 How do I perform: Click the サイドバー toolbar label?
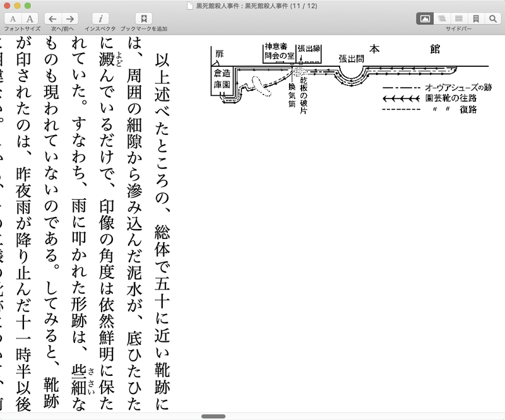click(x=459, y=29)
